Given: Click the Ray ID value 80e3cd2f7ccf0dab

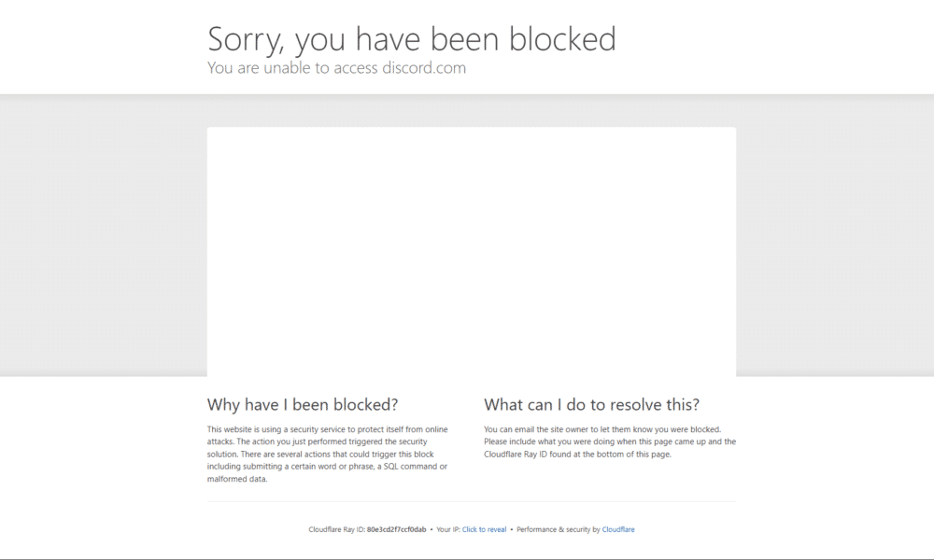Looking at the screenshot, I should pyautogui.click(x=397, y=529).
